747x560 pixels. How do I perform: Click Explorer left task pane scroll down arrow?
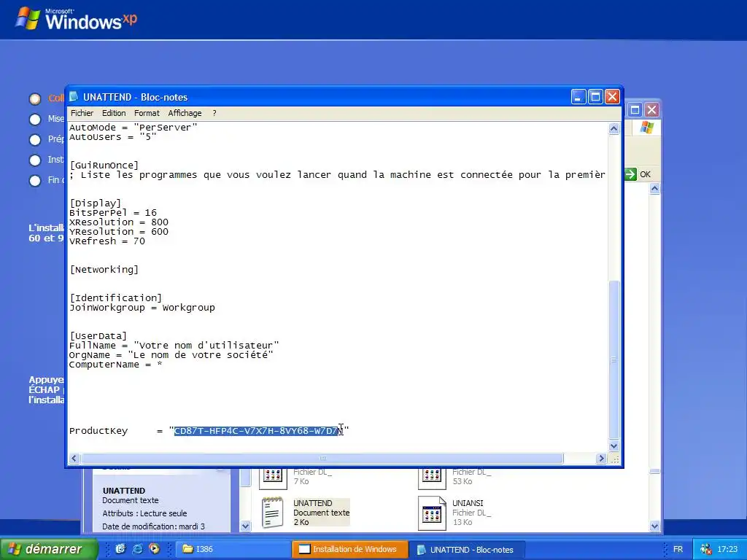click(245, 526)
